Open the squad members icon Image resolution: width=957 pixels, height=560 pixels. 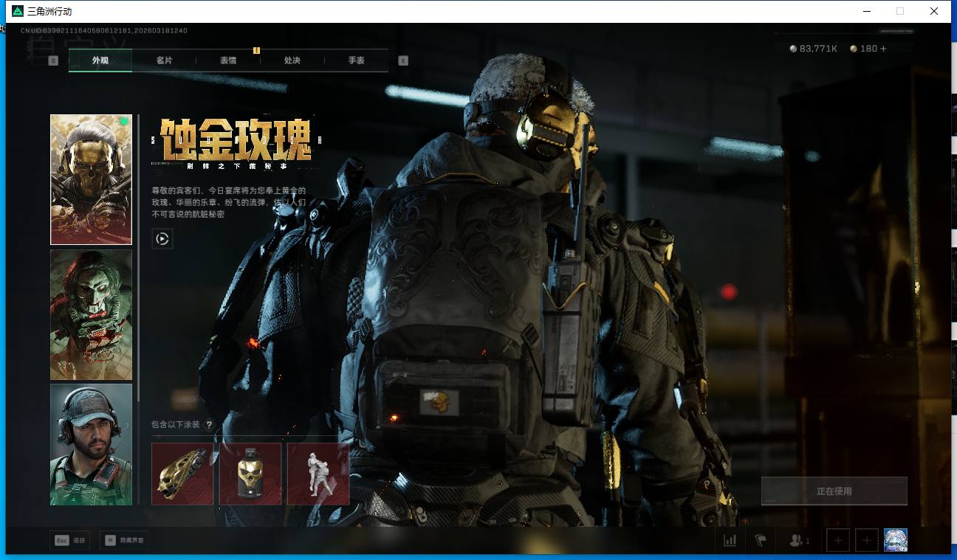coord(798,541)
